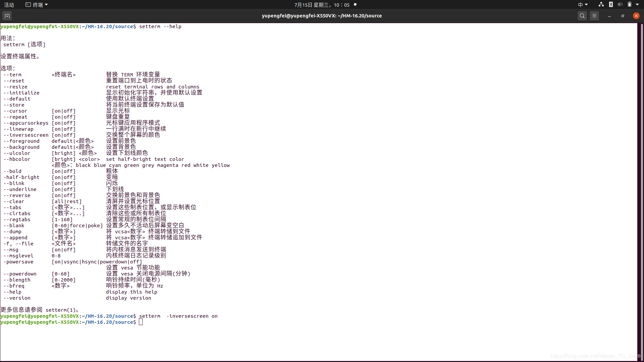Click the window title 'yupengfei@yupengfei-X550VX'
644x362 pixels.
[x=322, y=16]
